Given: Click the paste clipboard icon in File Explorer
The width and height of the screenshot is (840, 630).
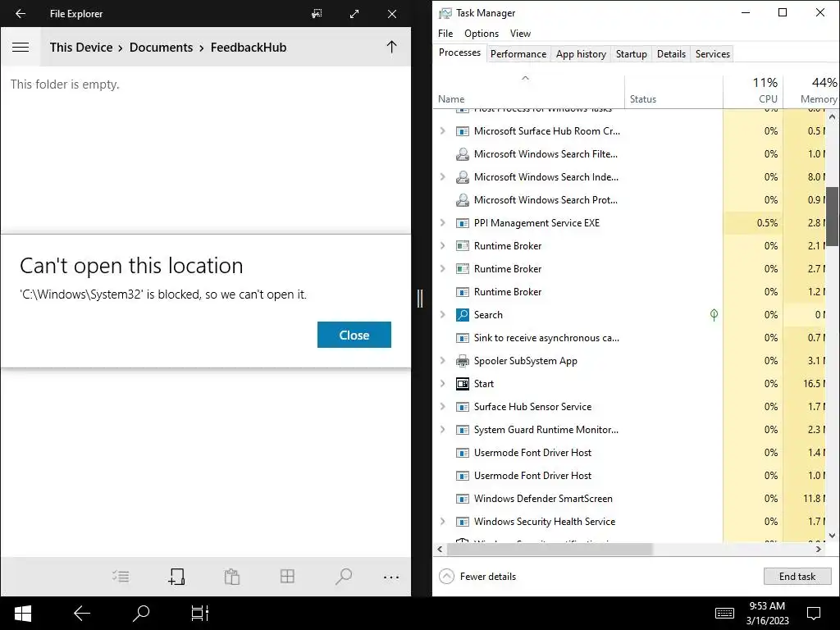Looking at the screenshot, I should coord(232,577).
